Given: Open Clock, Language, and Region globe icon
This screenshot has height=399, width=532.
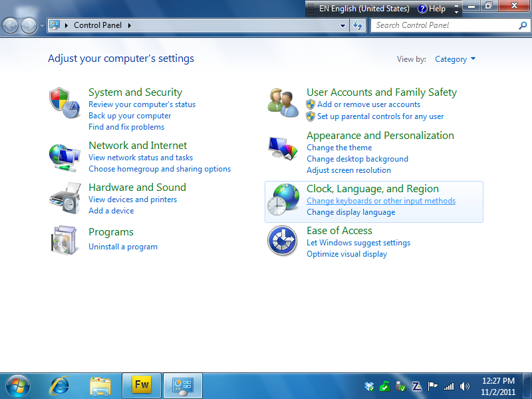Looking at the screenshot, I should [283, 199].
